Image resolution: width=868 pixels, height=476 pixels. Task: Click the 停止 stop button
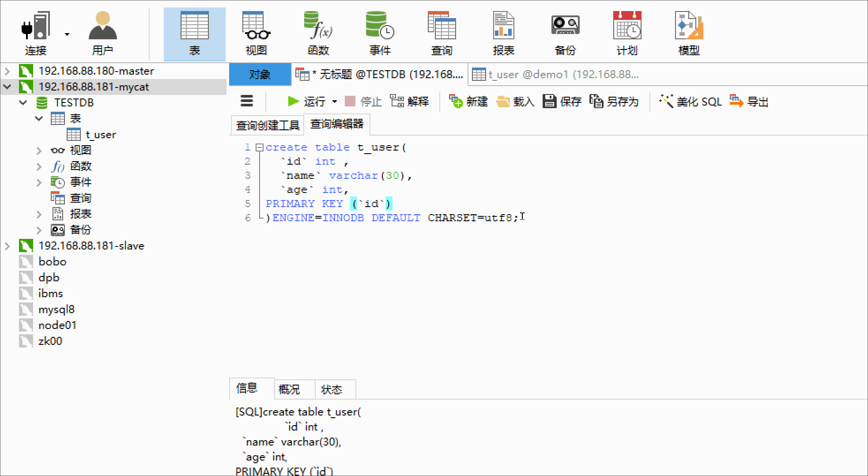363,102
